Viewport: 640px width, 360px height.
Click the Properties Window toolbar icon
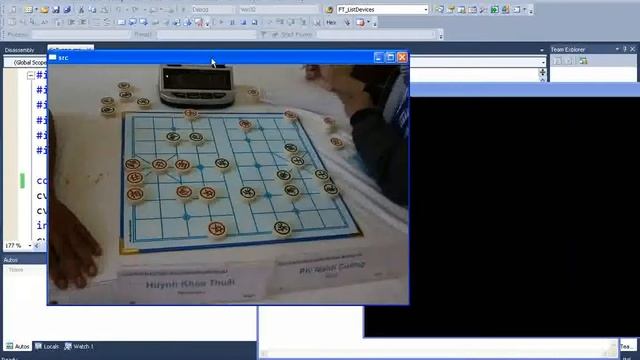coord(451,9)
